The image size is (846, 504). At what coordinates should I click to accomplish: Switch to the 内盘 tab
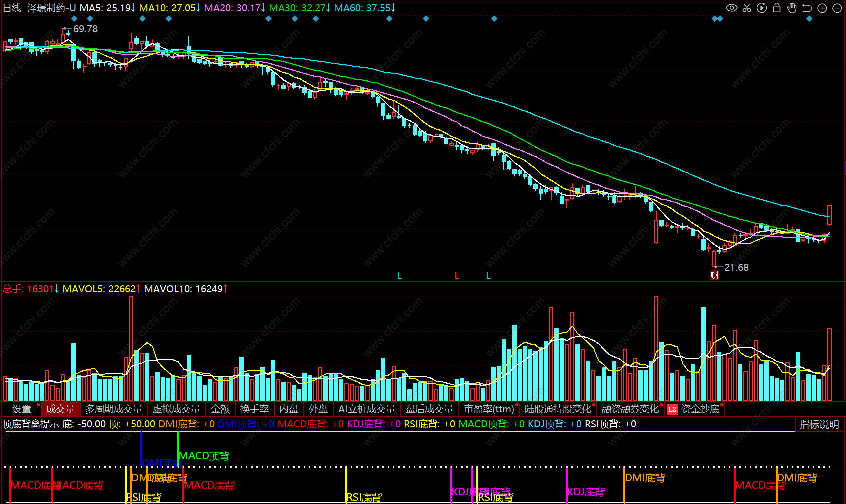tap(289, 409)
